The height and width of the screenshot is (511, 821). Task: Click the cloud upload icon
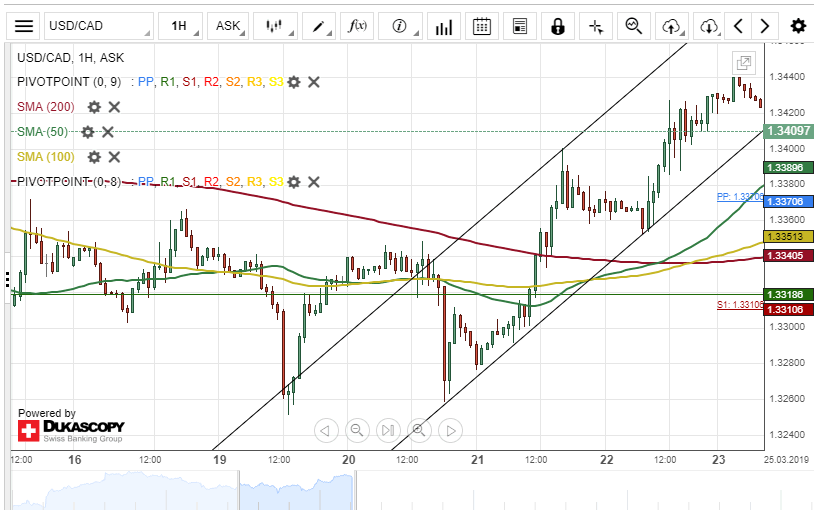[672, 26]
